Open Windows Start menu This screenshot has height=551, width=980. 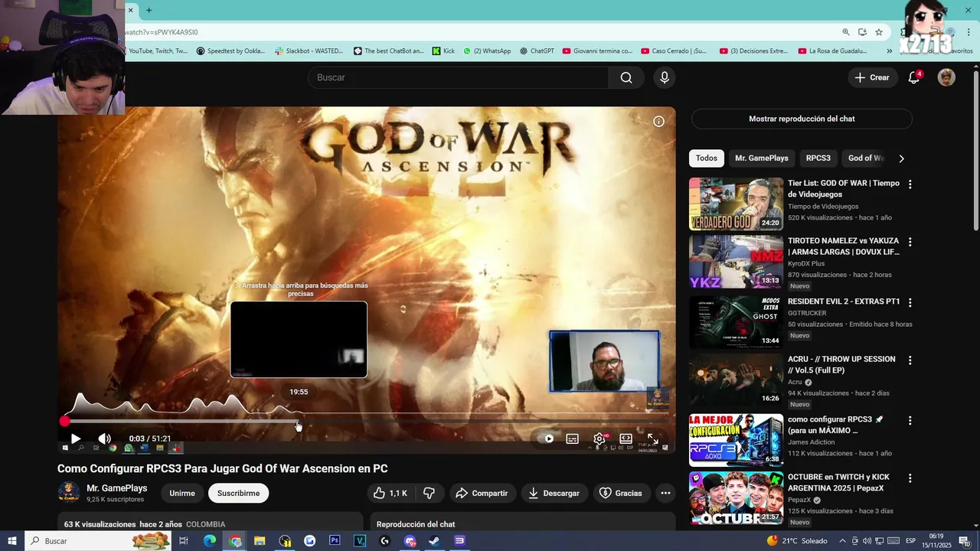coord(12,541)
